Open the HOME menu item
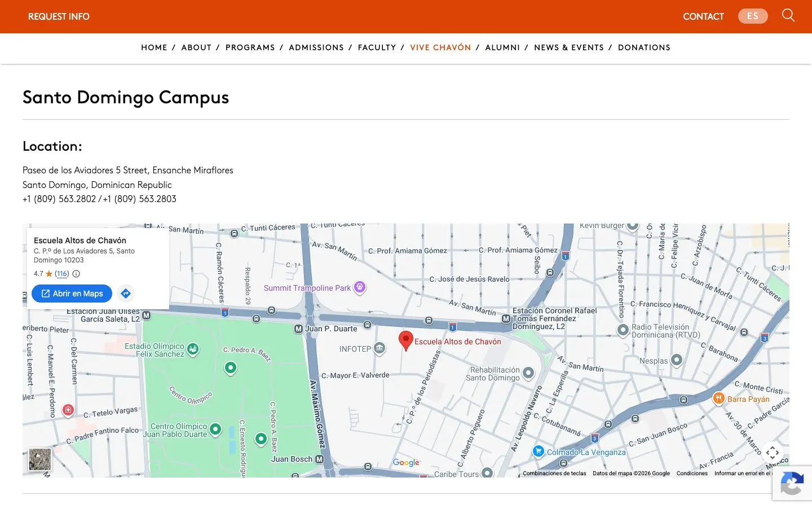 pyautogui.click(x=154, y=48)
